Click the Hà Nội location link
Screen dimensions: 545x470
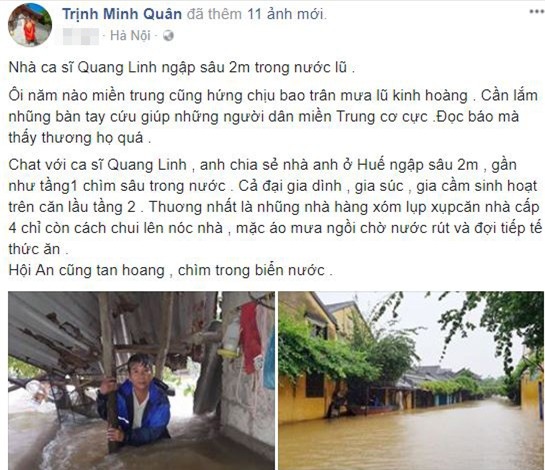tap(130, 35)
